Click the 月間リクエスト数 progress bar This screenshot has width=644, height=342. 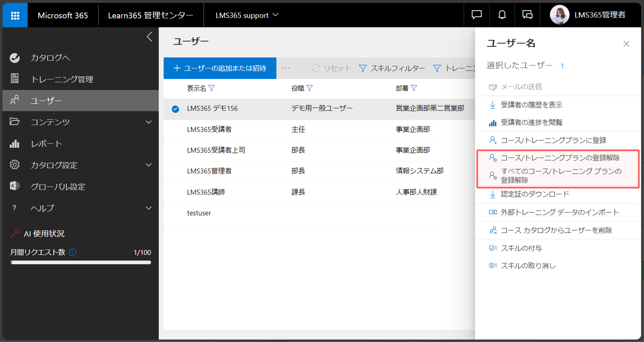click(80, 263)
